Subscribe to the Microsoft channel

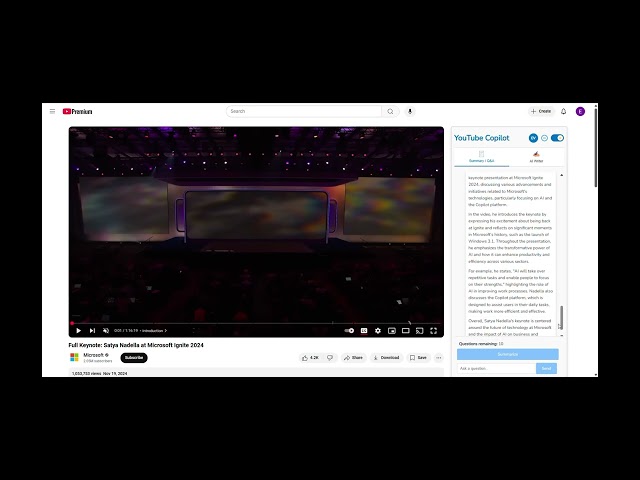click(134, 358)
